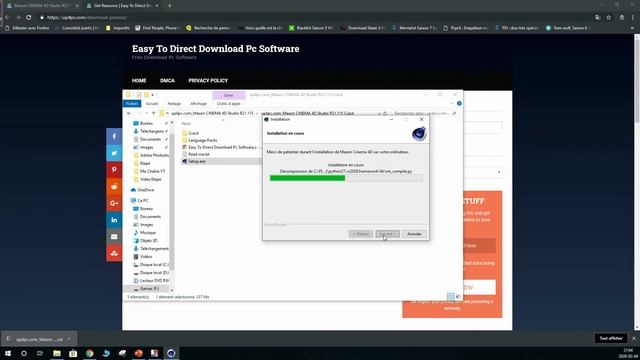Select the Read me.txt file
The height and width of the screenshot is (360, 640).
coord(199,154)
